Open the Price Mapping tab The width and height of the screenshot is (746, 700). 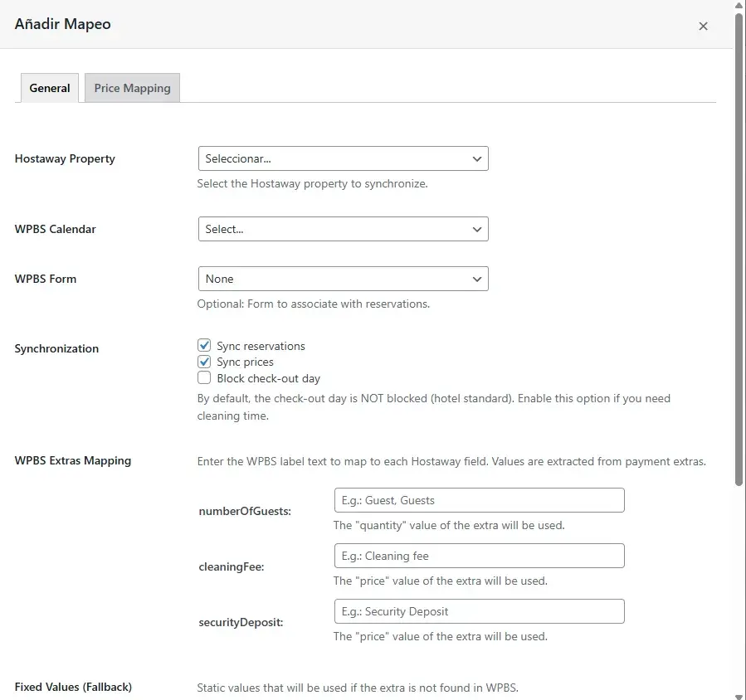pos(132,88)
